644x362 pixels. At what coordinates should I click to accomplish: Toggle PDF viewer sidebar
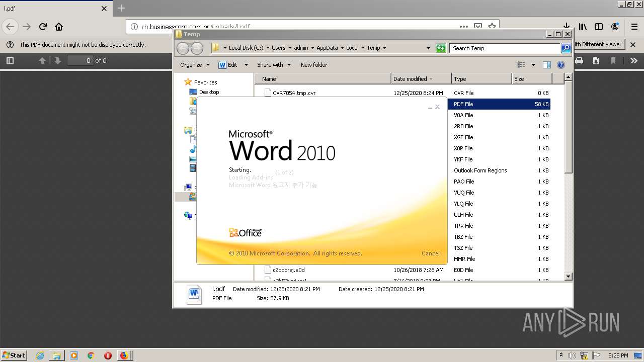click(x=10, y=61)
